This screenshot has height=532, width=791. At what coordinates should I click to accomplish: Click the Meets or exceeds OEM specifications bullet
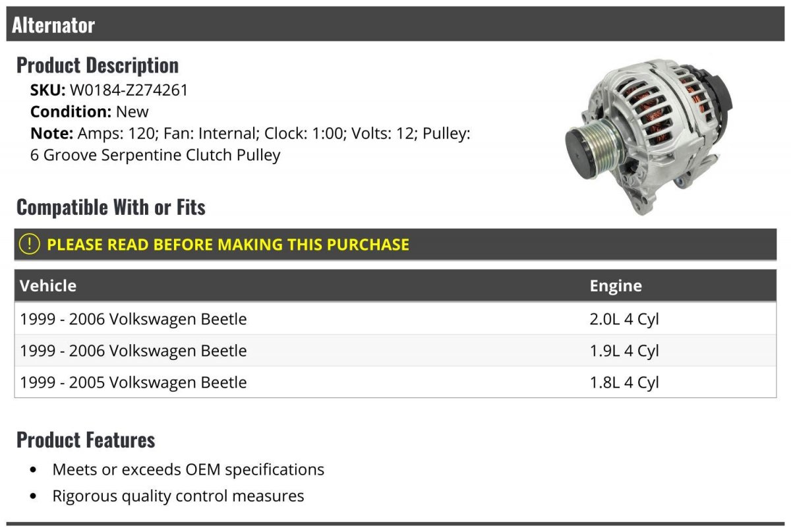(188, 469)
